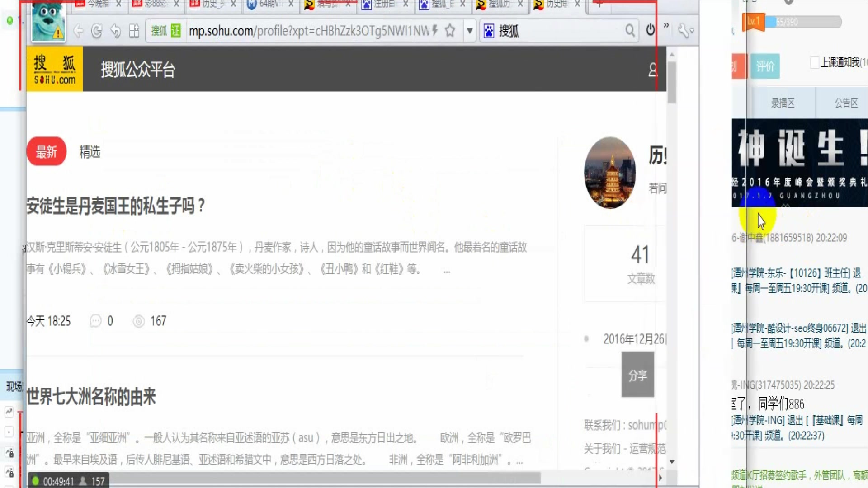
Task: Click the undo/restore closed page arrow
Action: click(116, 31)
